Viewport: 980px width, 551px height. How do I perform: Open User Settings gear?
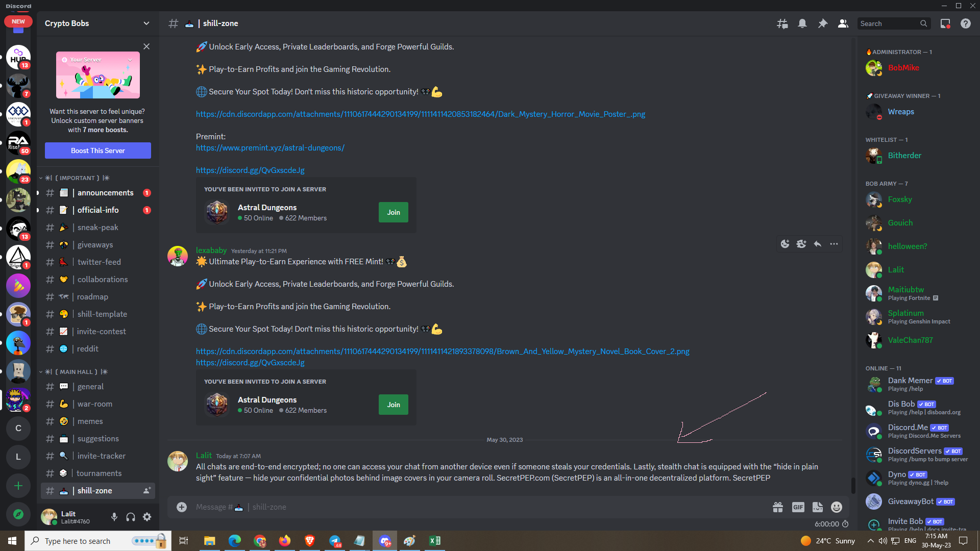click(147, 517)
